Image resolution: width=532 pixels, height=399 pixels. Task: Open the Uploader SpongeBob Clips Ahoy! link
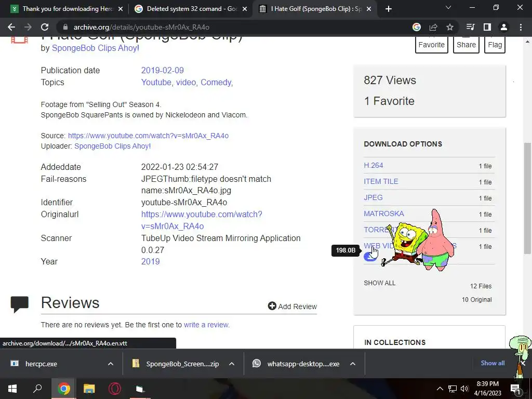tap(112, 146)
